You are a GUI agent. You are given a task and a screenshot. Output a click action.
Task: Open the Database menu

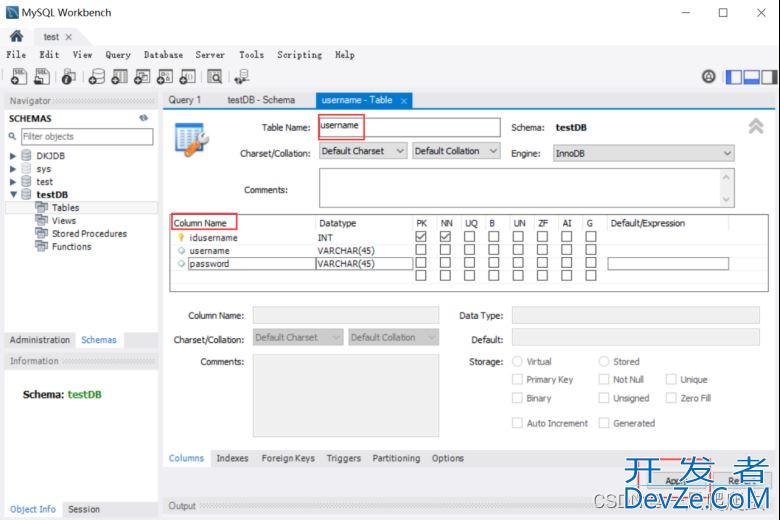pyautogui.click(x=163, y=55)
